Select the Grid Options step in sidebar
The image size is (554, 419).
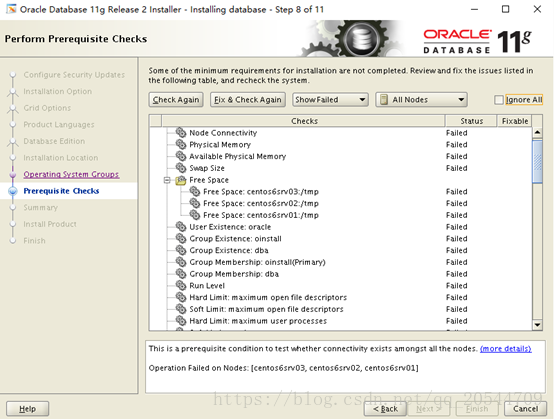pos(47,108)
